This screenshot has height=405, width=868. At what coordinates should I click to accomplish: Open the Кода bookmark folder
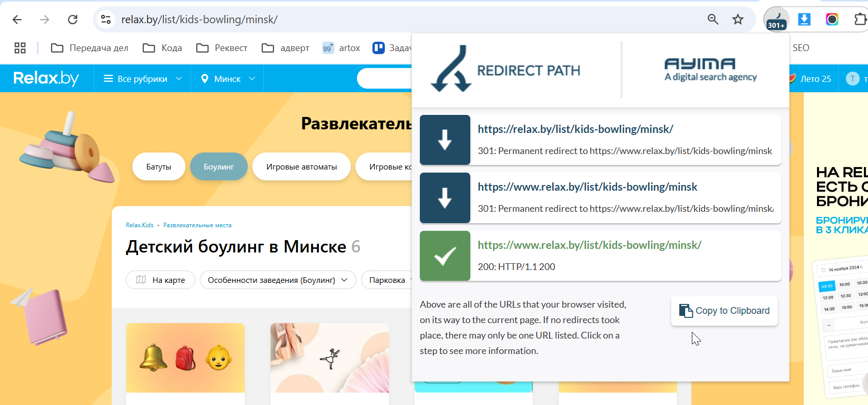coord(162,48)
